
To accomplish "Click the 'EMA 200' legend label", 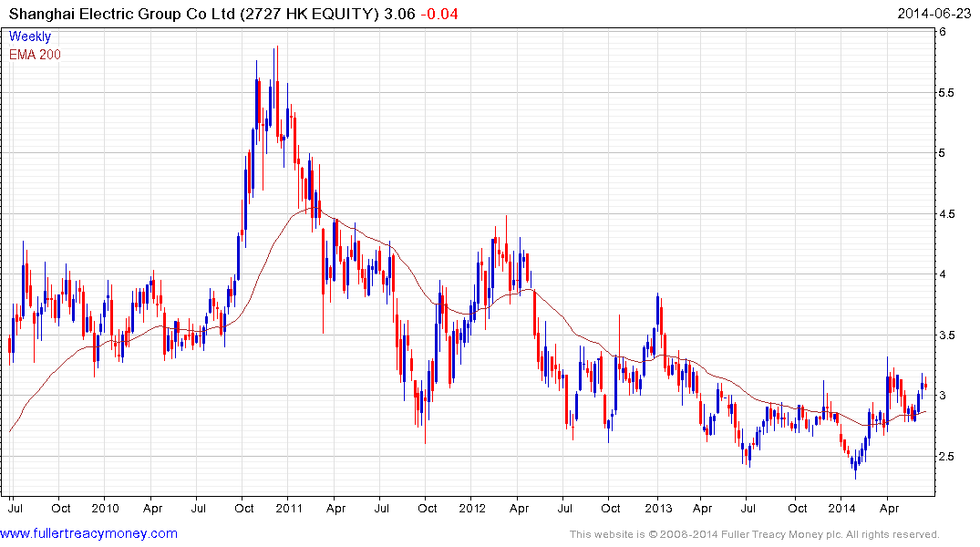I will [x=35, y=55].
